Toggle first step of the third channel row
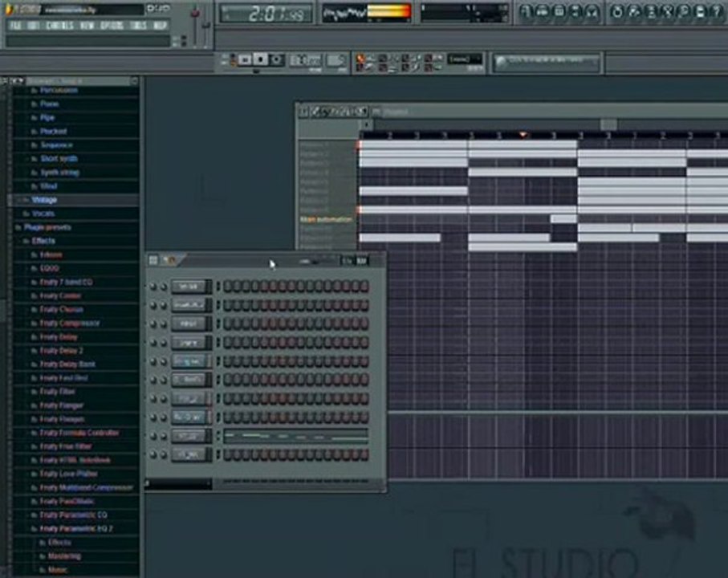This screenshot has height=578, width=728. [228, 324]
